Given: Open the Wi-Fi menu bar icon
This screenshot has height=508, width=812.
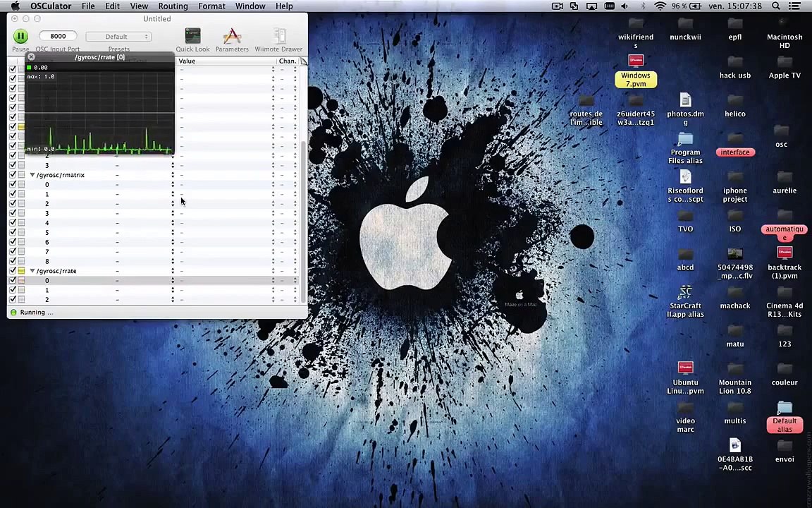Looking at the screenshot, I should 660,6.
